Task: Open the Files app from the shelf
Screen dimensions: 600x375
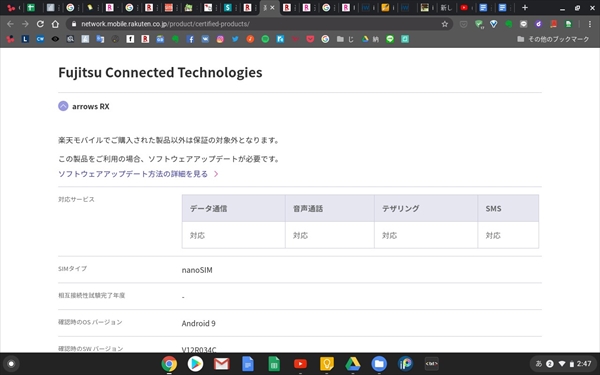Action: click(379, 364)
